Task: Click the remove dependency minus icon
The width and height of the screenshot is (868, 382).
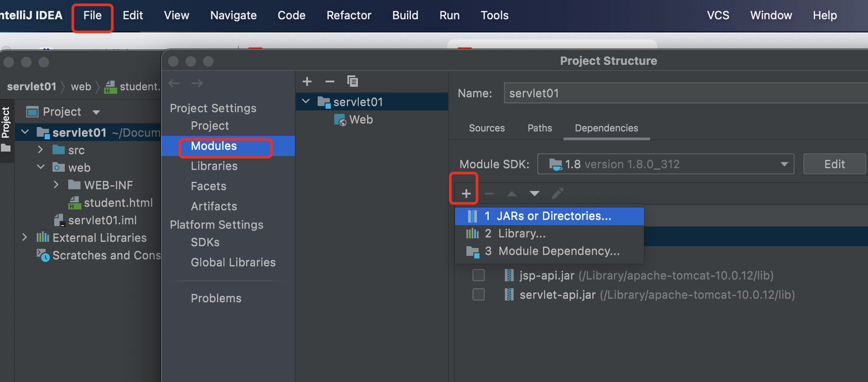Action: tap(489, 193)
